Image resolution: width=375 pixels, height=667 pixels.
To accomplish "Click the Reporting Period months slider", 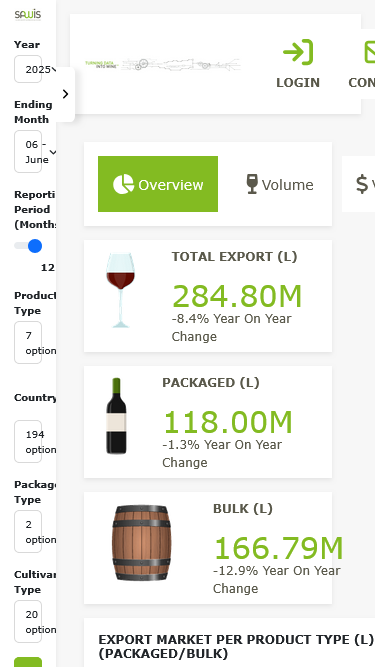I will pyautogui.click(x=28, y=246).
